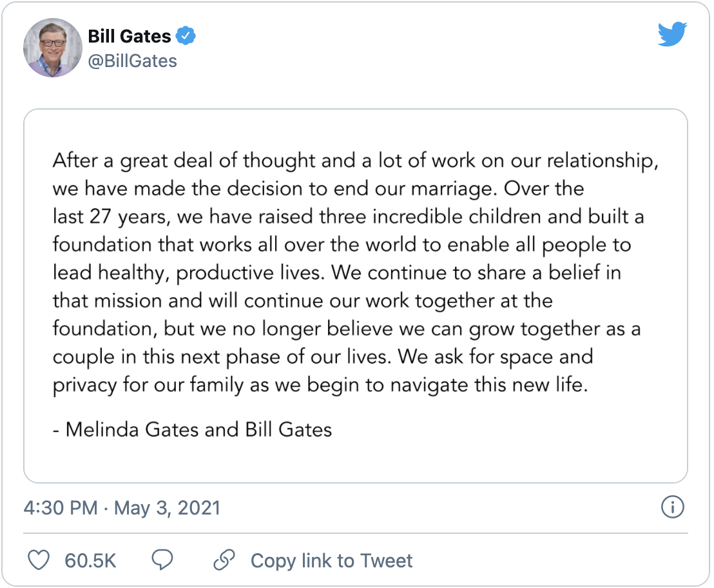The height and width of the screenshot is (588, 714).
Task: Like the tweet with the heart icon
Action: click(39, 560)
